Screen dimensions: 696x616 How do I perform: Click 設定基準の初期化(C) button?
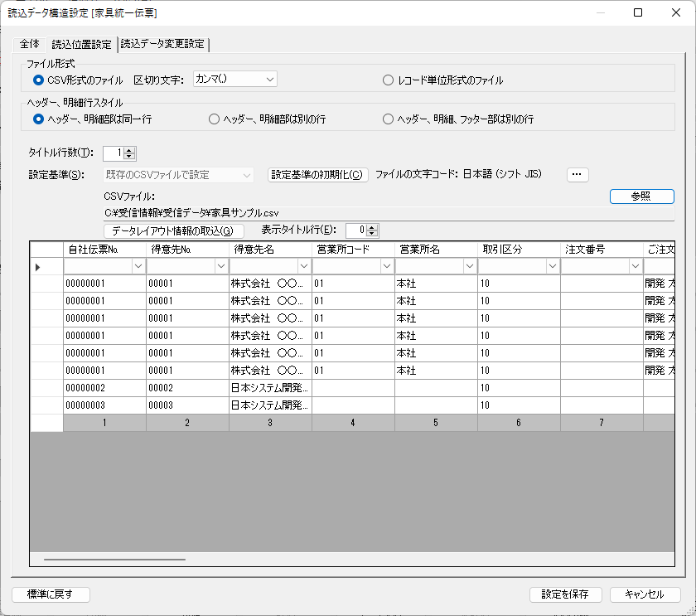(x=318, y=175)
